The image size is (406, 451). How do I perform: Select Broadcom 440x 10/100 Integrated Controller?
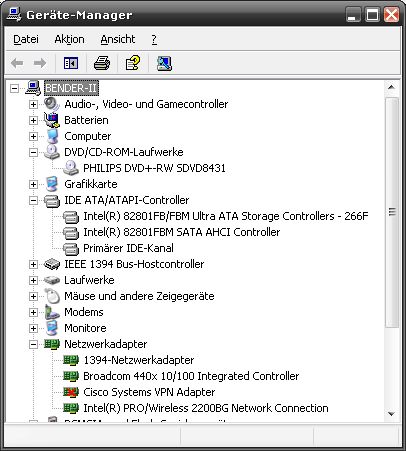(191, 376)
